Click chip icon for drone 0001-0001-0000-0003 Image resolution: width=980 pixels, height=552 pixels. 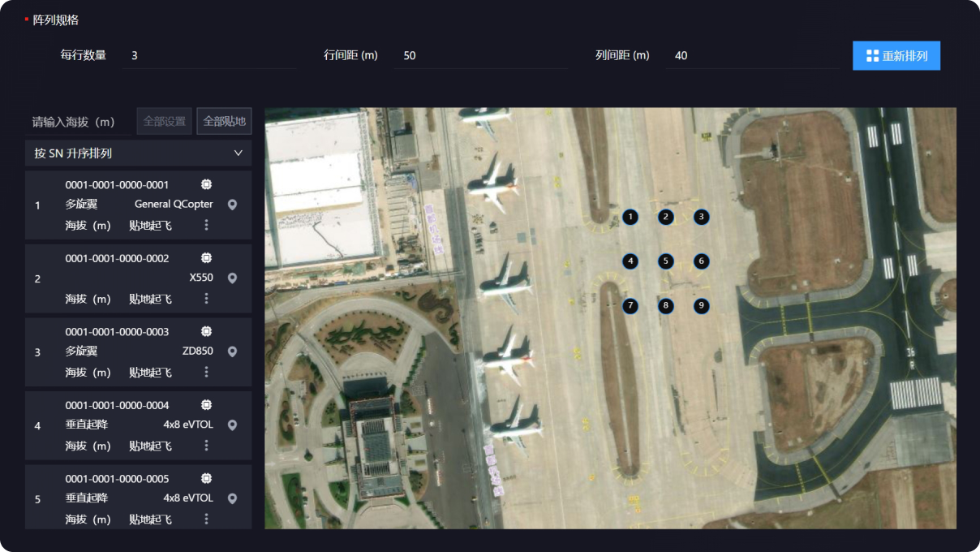pos(206,331)
